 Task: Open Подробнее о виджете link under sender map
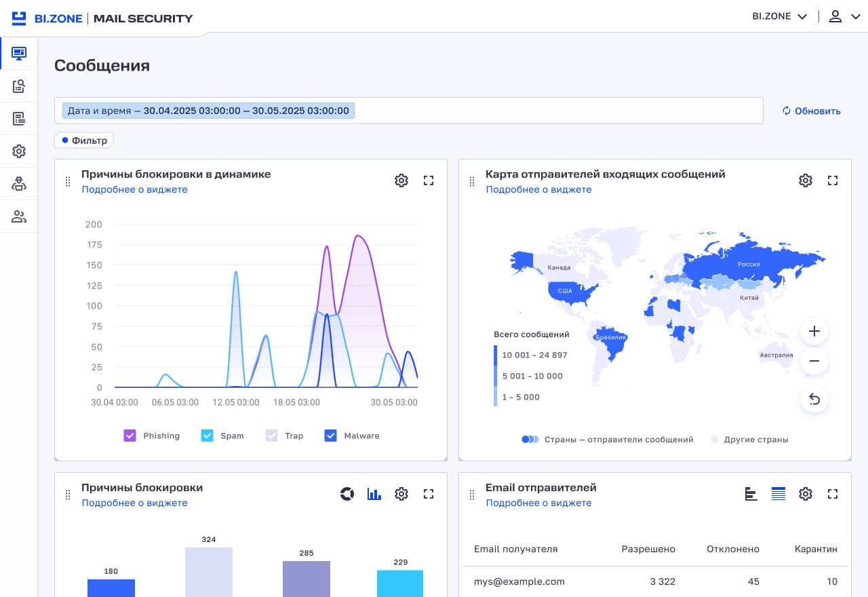[538, 189]
